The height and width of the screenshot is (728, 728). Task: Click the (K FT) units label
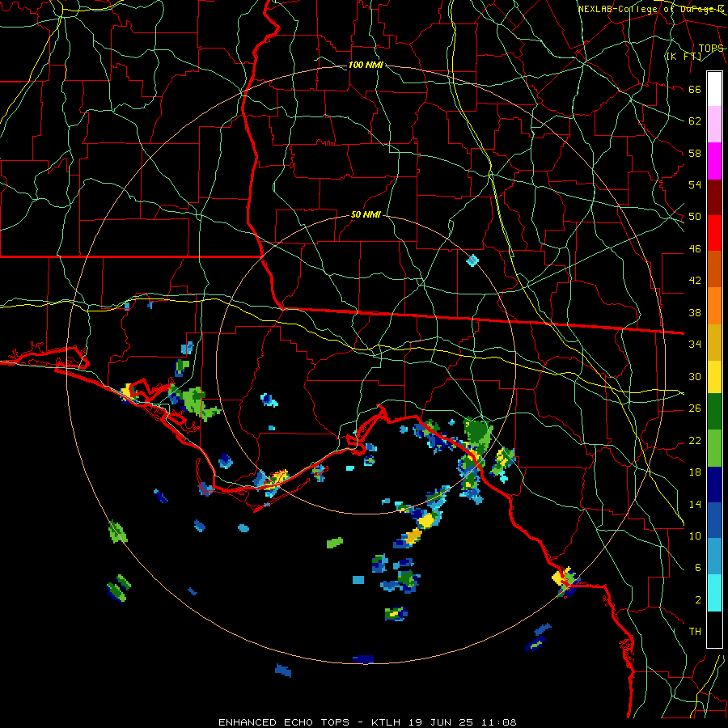[684, 56]
